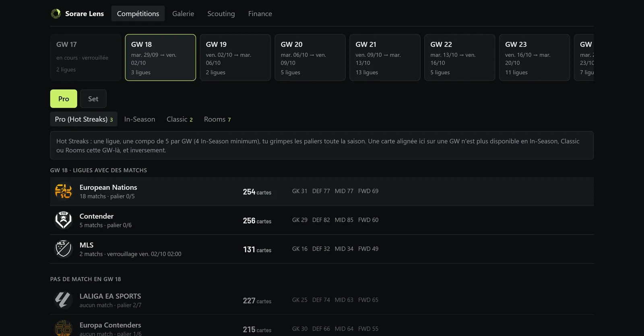Click the 'PAS DE MATCH EN GW 18' heading
This screenshot has height=336, width=644.
pyautogui.click(x=86, y=279)
